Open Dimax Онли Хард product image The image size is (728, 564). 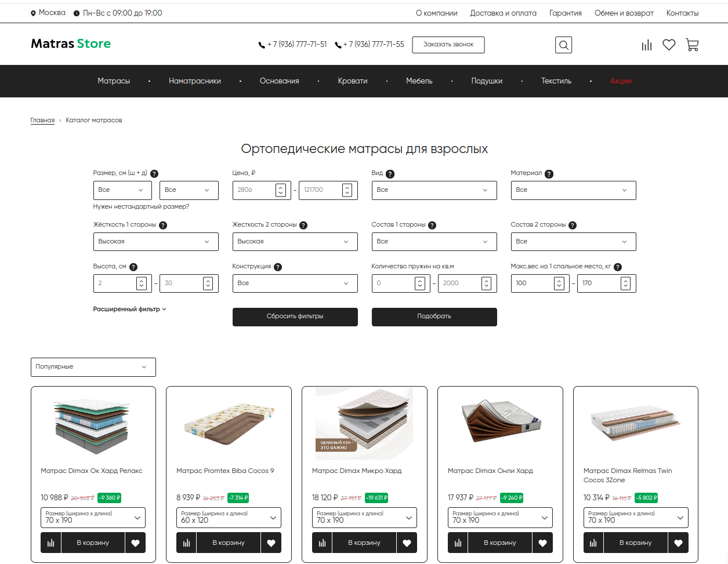[x=500, y=423]
